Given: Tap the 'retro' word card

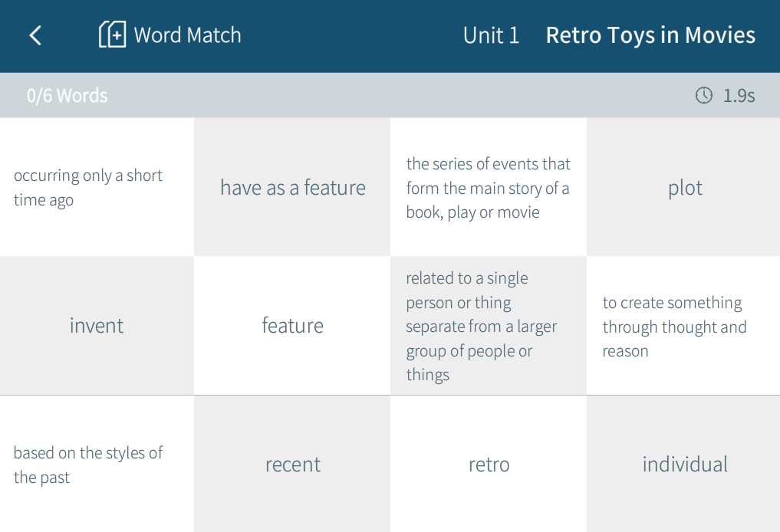Looking at the screenshot, I should point(489,465).
